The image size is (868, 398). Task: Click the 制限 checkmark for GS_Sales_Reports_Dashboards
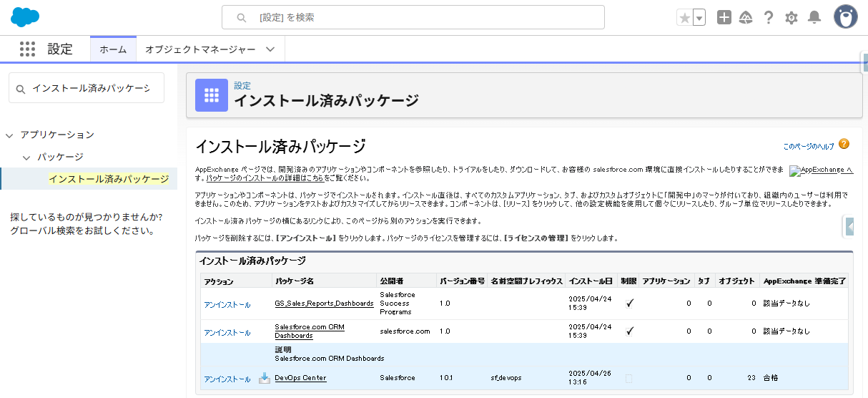coord(629,303)
